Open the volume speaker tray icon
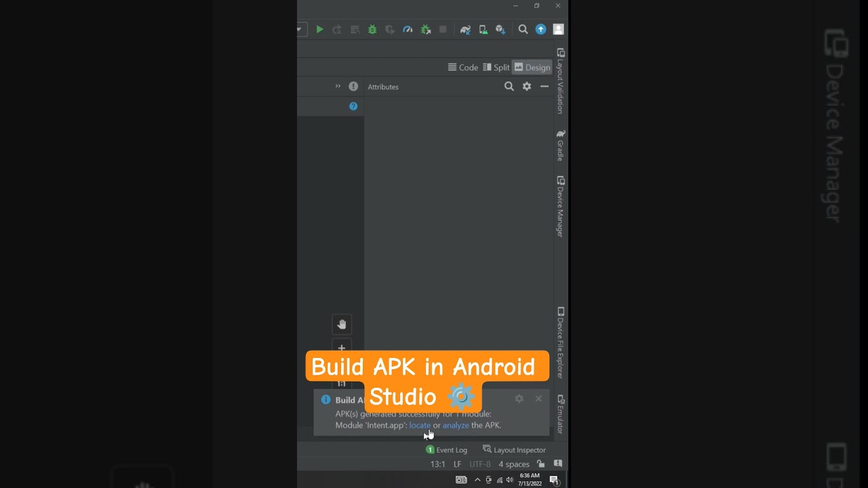 coord(510,480)
